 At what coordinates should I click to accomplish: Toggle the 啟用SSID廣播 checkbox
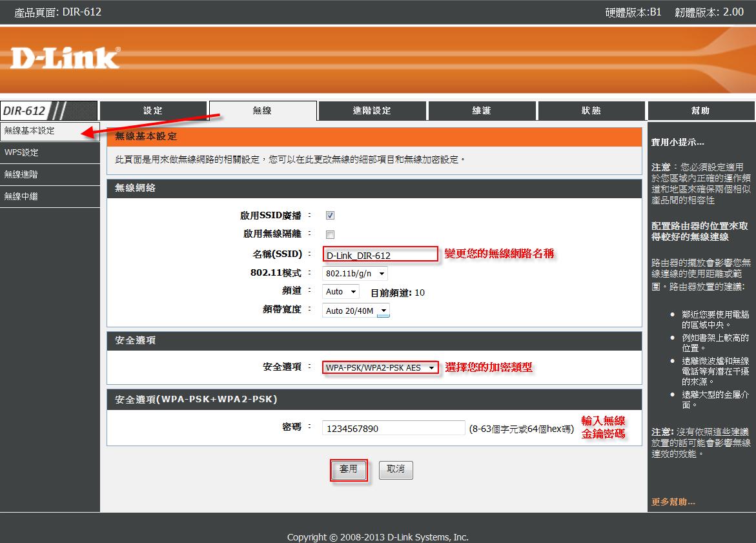point(331,215)
